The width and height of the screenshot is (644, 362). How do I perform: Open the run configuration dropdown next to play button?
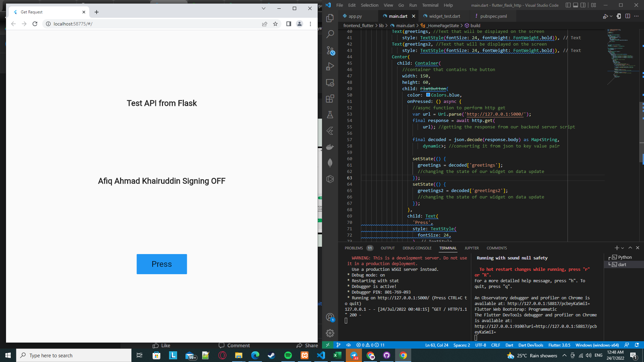tap(611, 16)
